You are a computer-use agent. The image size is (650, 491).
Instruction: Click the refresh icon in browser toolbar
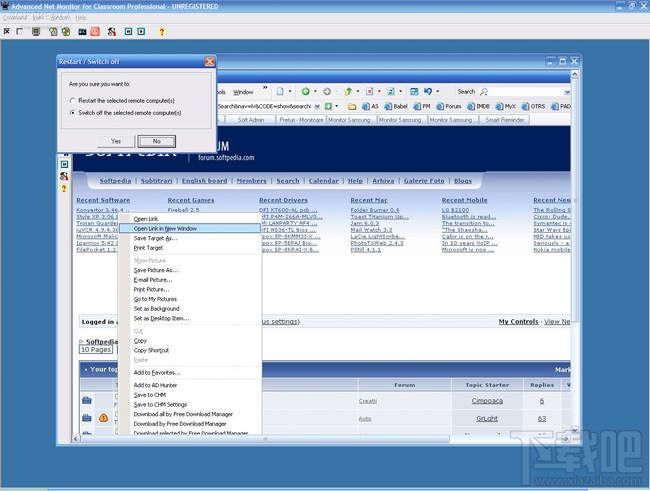tap(390, 91)
